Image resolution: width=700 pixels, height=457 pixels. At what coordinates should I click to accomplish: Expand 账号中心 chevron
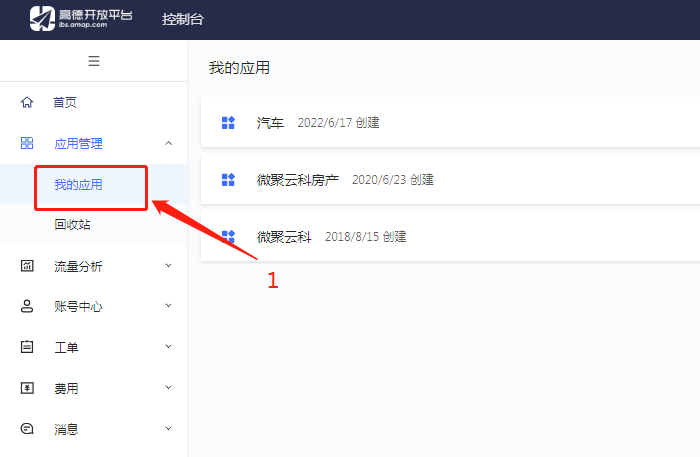click(x=168, y=306)
